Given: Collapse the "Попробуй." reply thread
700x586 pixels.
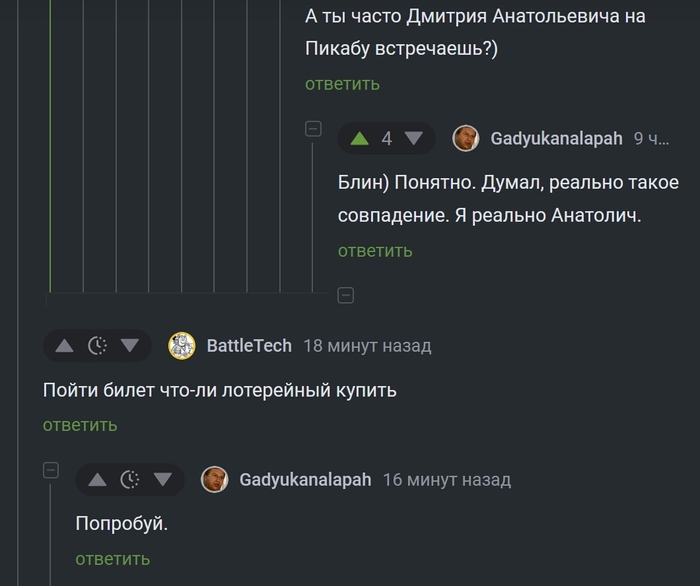Looking at the screenshot, I should click(51, 470).
